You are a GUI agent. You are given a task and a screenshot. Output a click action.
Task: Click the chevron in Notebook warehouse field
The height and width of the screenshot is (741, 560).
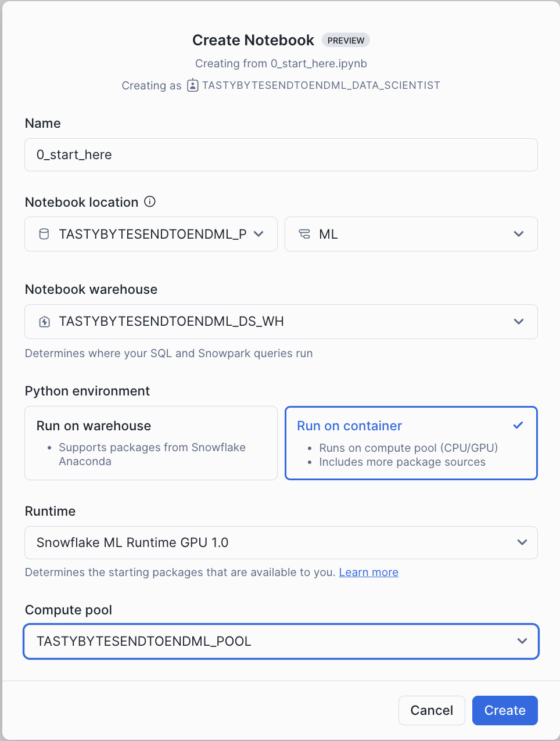coord(519,322)
